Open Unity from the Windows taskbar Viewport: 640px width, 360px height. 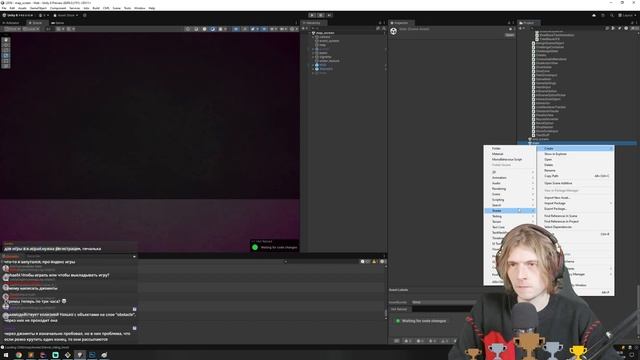tap(80, 355)
